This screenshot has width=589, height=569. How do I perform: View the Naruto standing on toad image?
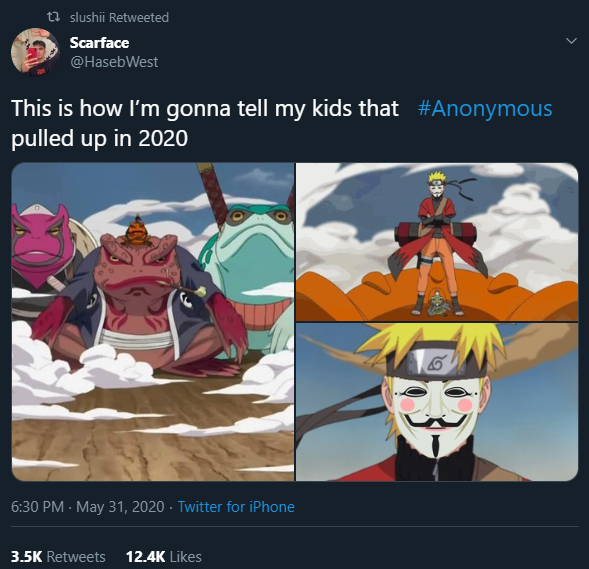[437, 242]
